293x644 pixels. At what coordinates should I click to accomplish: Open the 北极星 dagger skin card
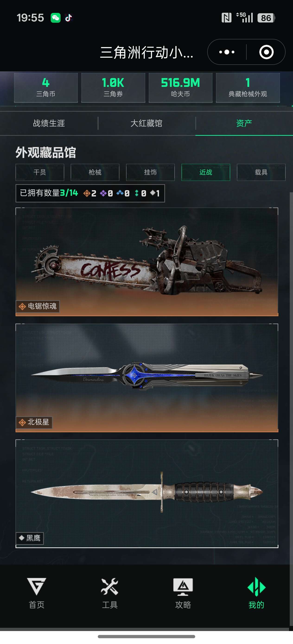[x=147, y=378]
